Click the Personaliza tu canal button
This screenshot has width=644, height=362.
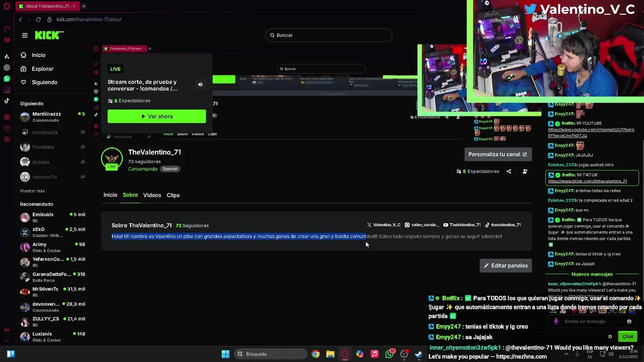[x=498, y=154]
